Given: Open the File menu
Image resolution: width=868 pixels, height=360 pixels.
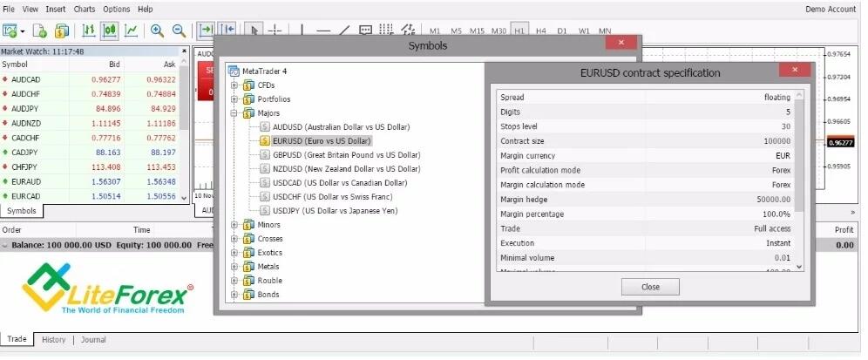Looking at the screenshot, I should click(9, 9).
